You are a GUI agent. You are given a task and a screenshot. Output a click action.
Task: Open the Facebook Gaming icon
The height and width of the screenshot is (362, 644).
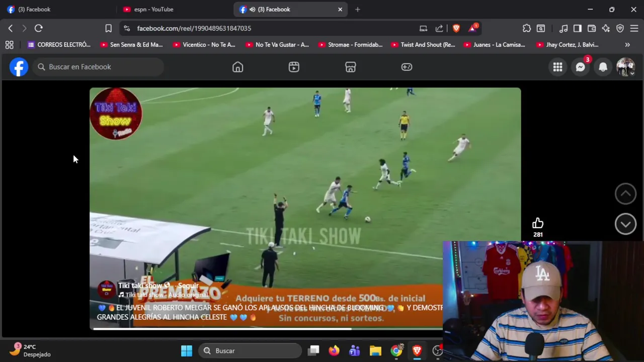[407, 67]
